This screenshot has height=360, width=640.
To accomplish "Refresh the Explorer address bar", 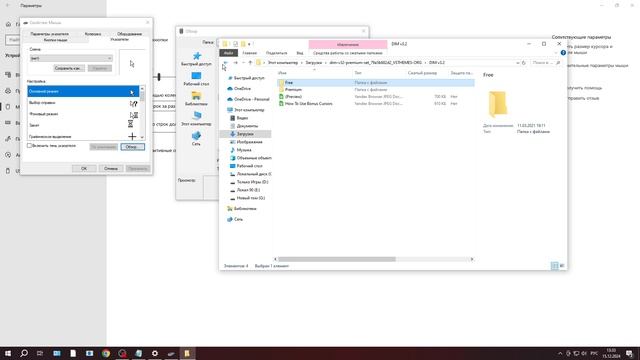I will pyautogui.click(x=524, y=63).
